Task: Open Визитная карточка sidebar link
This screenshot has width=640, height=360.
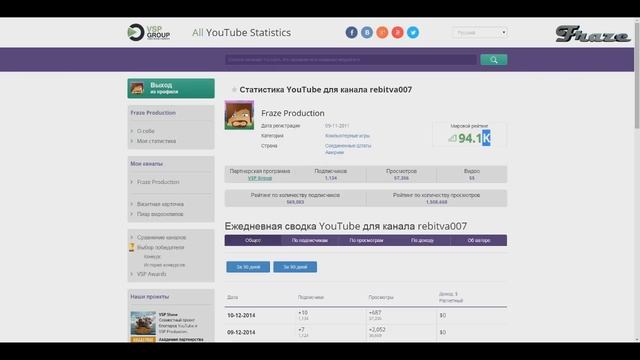Action: point(160,204)
